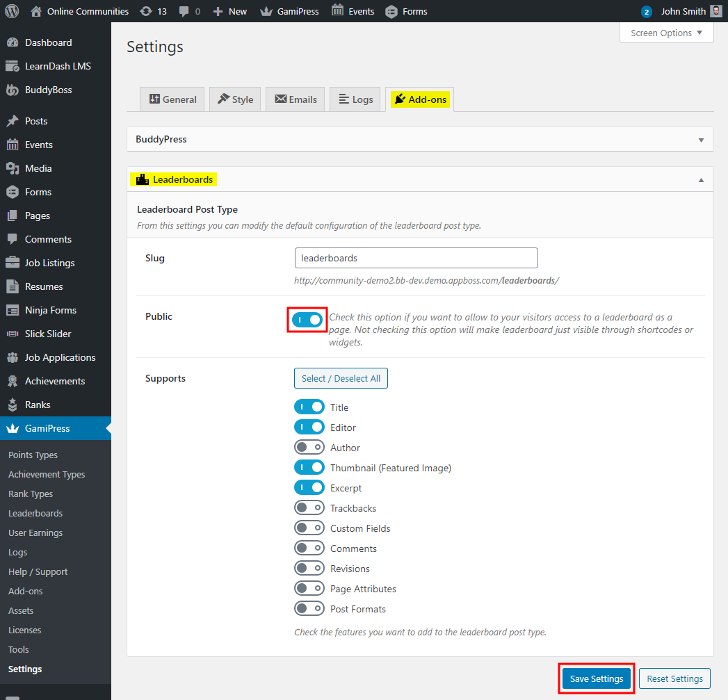Toggle the Public leaderboard switch
The image size is (728, 700).
pos(307,320)
